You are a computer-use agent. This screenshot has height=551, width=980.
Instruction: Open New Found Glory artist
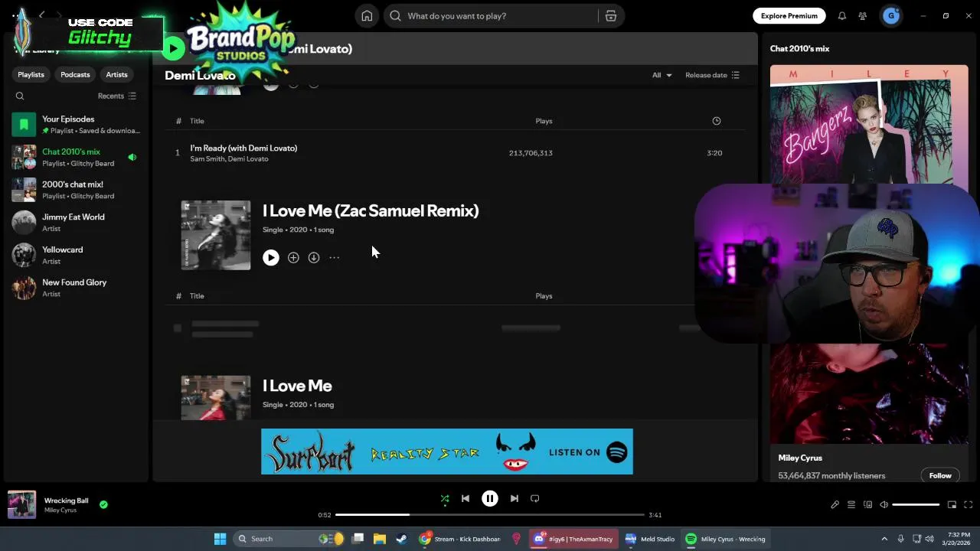tap(76, 288)
